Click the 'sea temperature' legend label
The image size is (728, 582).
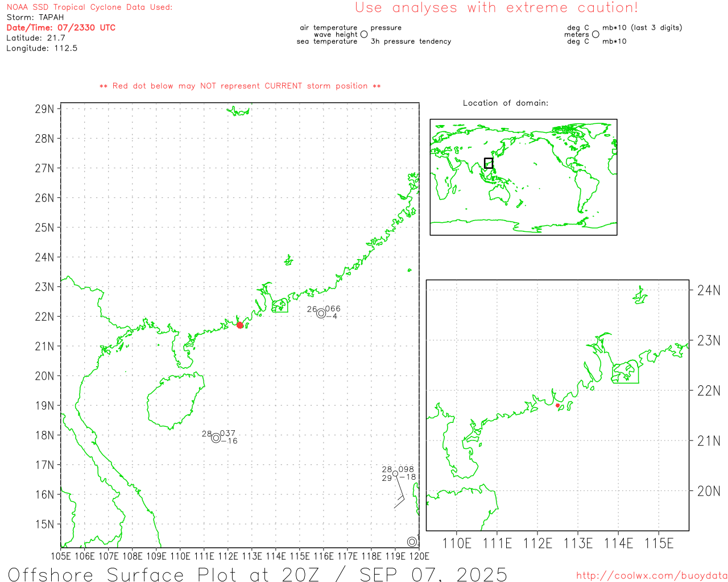(x=327, y=41)
